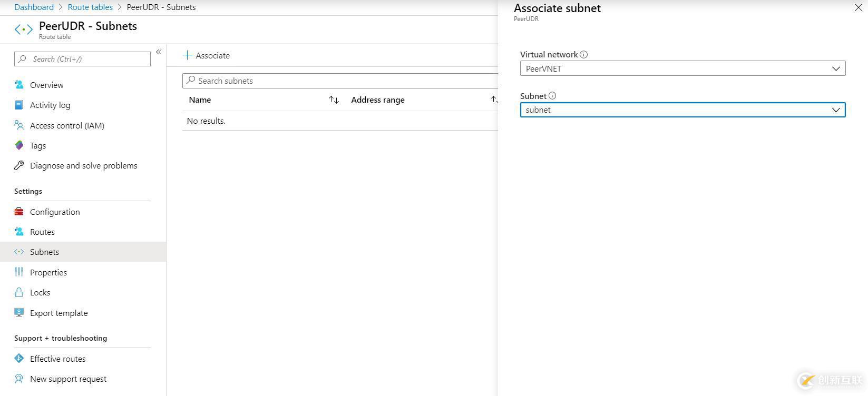Click the 'No results.' table text
Image resolution: width=868 pixels, height=396 pixels.
click(206, 121)
